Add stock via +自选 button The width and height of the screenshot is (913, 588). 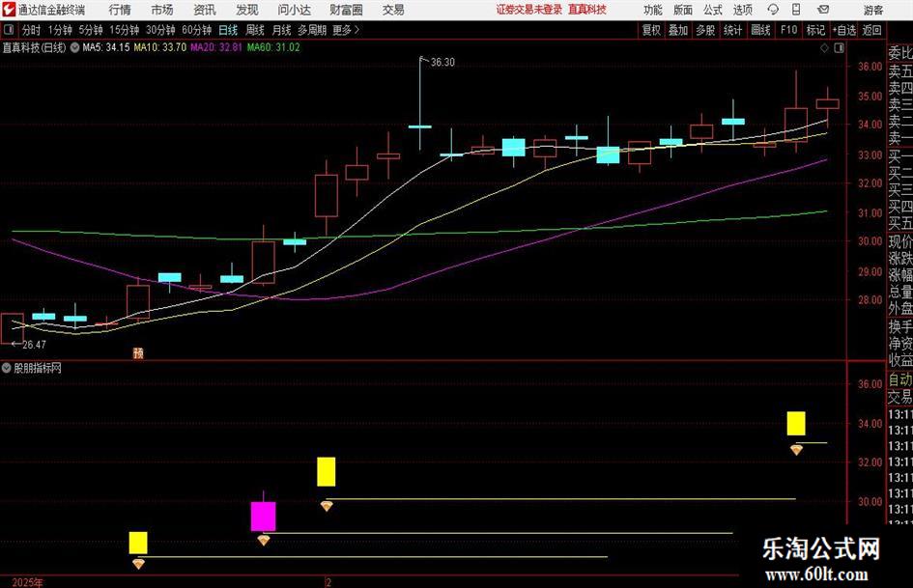[843, 30]
